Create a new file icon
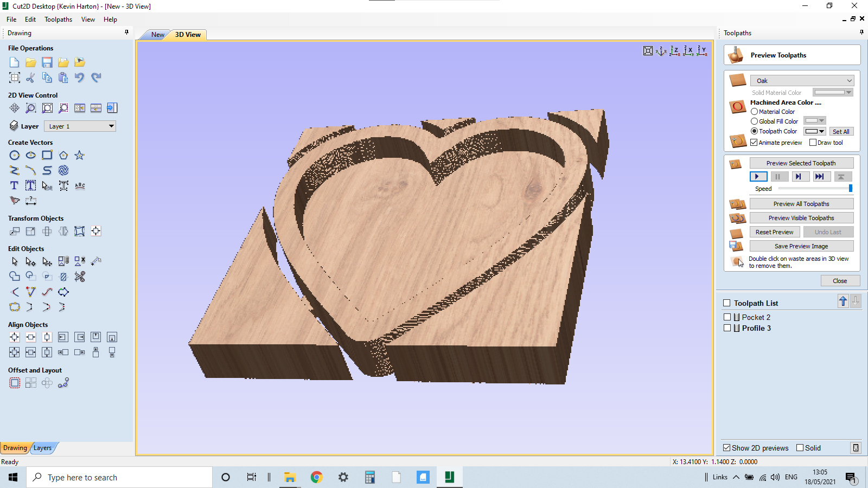This screenshot has width=868, height=488. (x=15, y=62)
